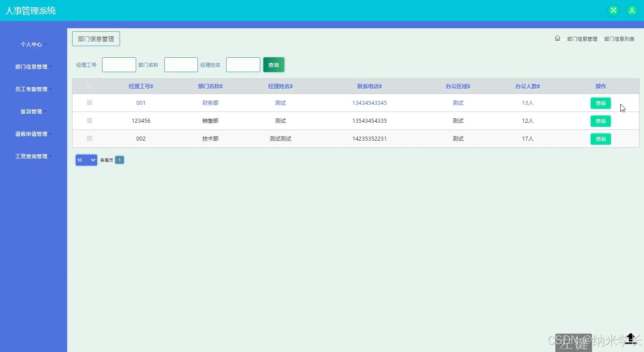The width and height of the screenshot is (644, 352).
Task: Select the 123456 manager ID cell
Action: tap(141, 120)
